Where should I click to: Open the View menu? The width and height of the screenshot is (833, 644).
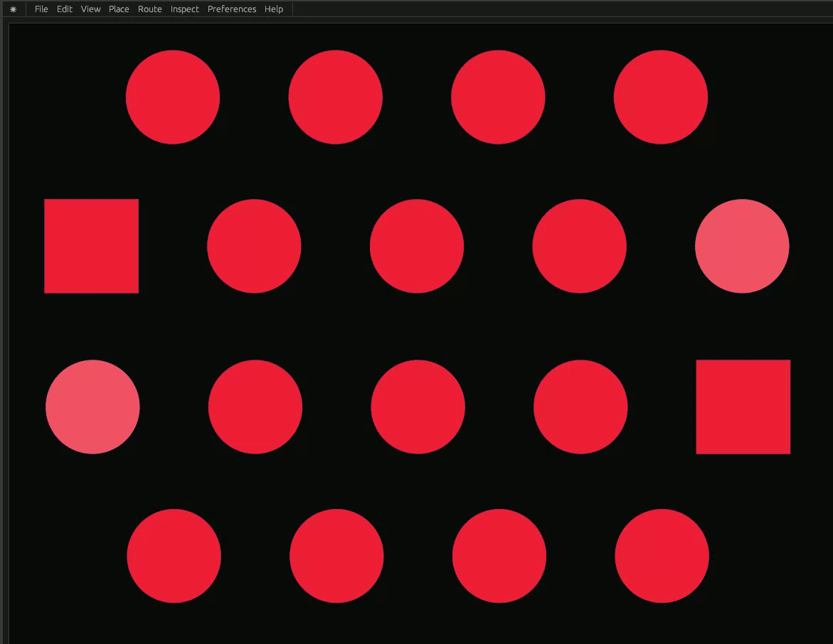(x=90, y=9)
